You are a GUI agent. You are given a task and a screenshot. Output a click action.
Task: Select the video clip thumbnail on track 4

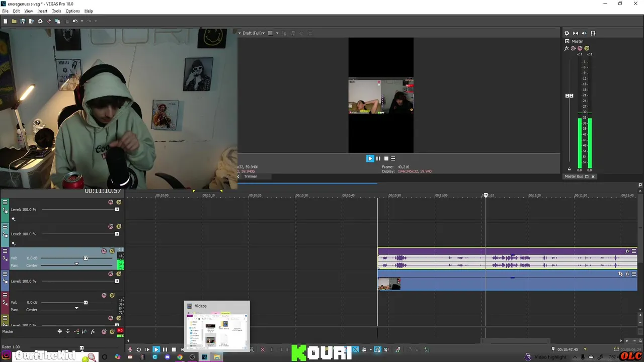(389, 284)
